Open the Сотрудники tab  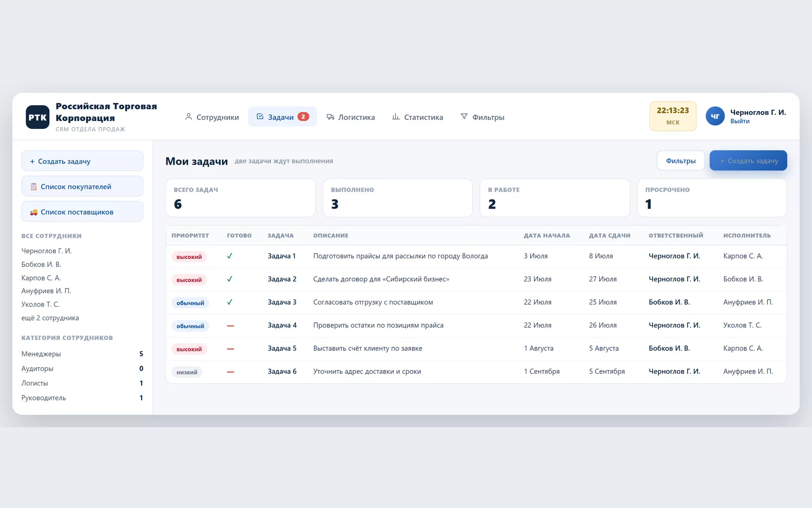click(211, 117)
